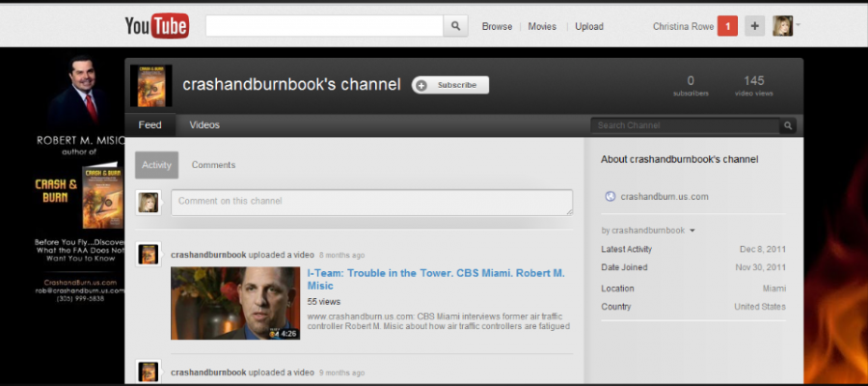Click crashandburnbook name on the 8 months ago post
The height and width of the screenshot is (386, 868).
(208, 256)
